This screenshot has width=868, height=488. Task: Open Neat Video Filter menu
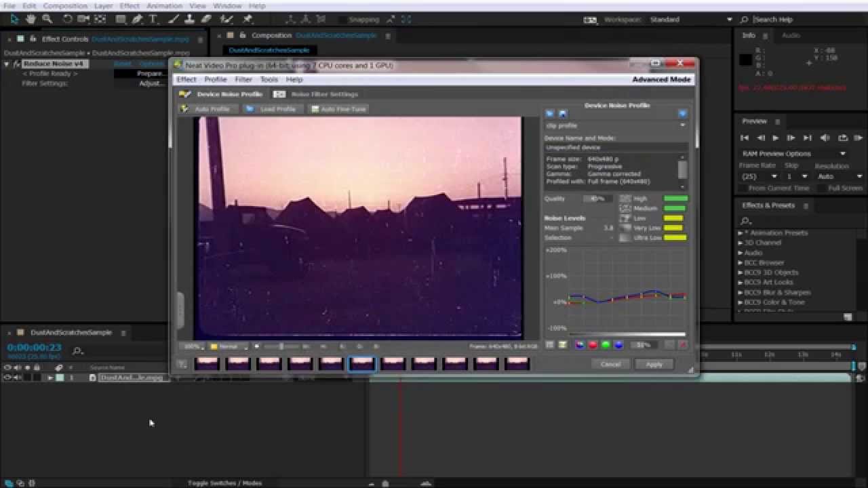coord(243,79)
